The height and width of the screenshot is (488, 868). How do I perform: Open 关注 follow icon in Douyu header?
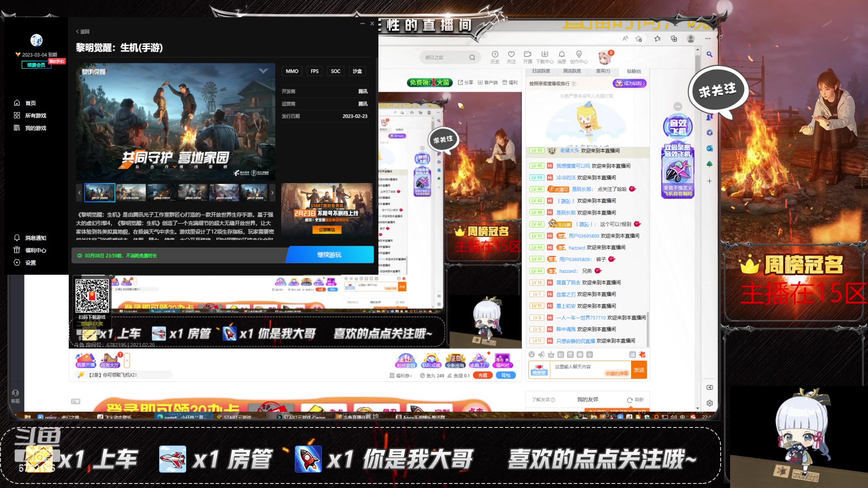click(x=511, y=57)
